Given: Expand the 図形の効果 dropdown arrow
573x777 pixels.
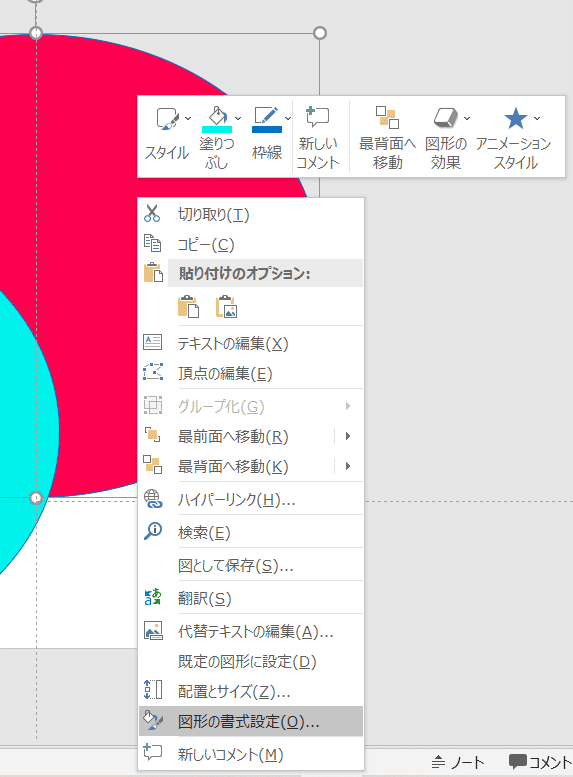Looking at the screenshot, I should point(467,118).
